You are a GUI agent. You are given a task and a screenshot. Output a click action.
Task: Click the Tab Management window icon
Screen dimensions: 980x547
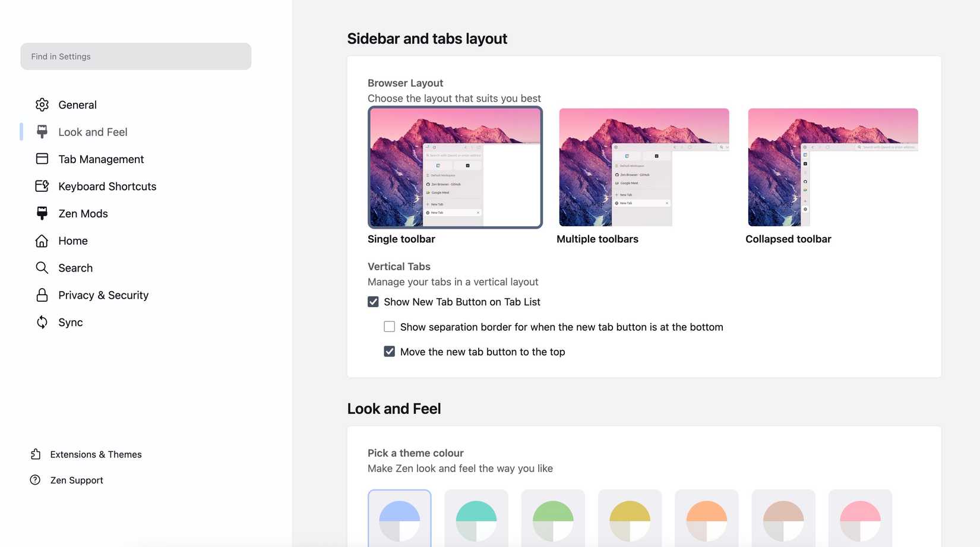(42, 159)
